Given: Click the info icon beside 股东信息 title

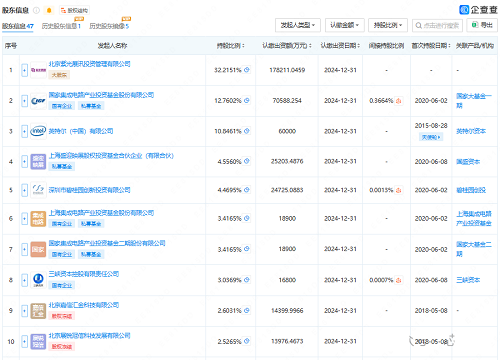Looking at the screenshot, I should tap(36, 10).
